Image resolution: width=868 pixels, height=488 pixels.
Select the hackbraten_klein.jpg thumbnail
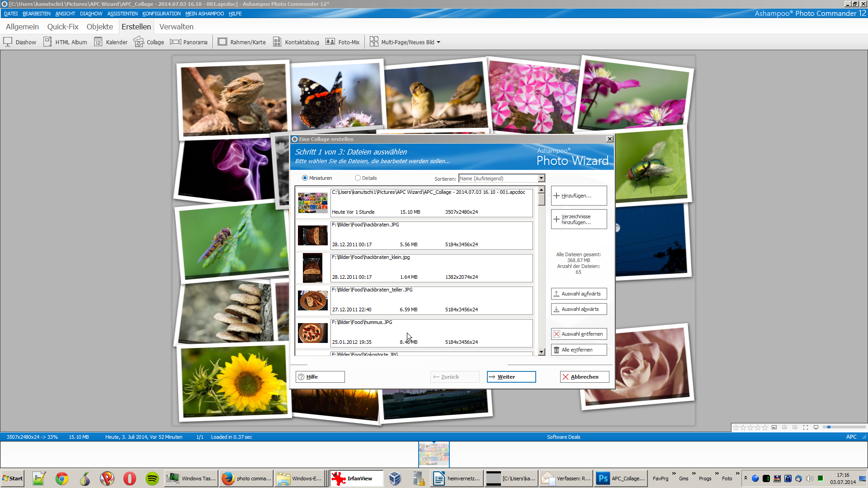pos(312,268)
